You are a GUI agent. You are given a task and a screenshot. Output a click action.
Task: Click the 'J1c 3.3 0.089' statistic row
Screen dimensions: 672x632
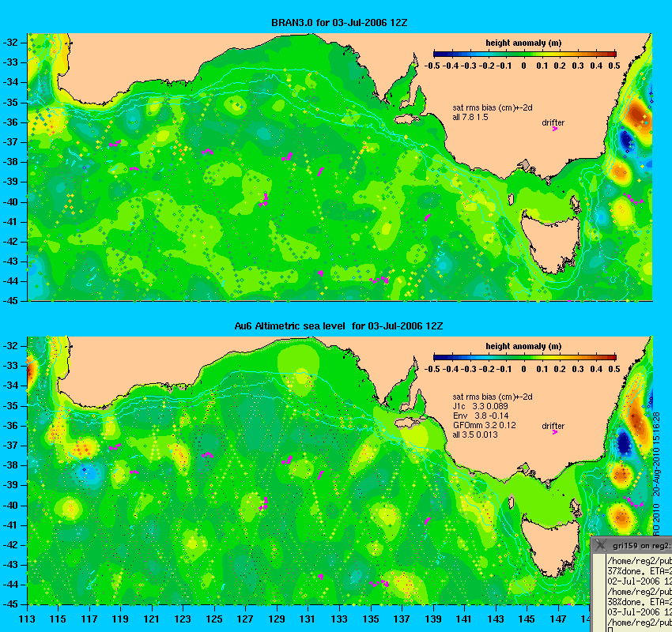click(480, 406)
